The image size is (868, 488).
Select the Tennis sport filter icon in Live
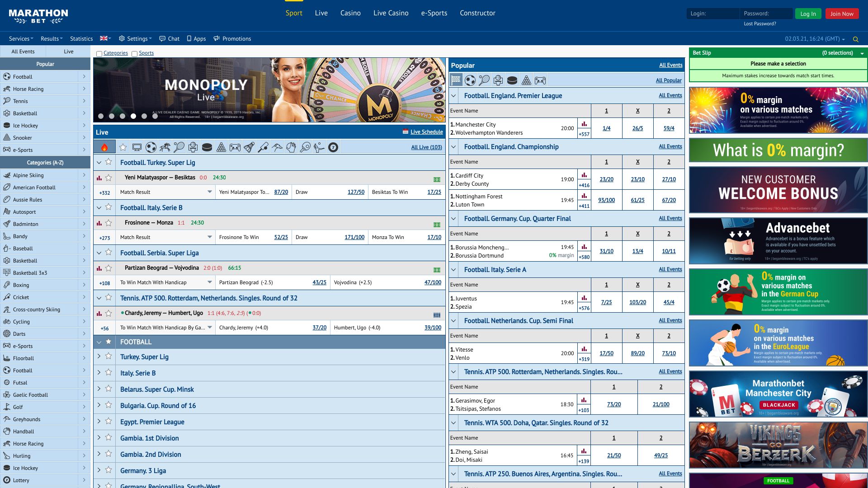(179, 147)
